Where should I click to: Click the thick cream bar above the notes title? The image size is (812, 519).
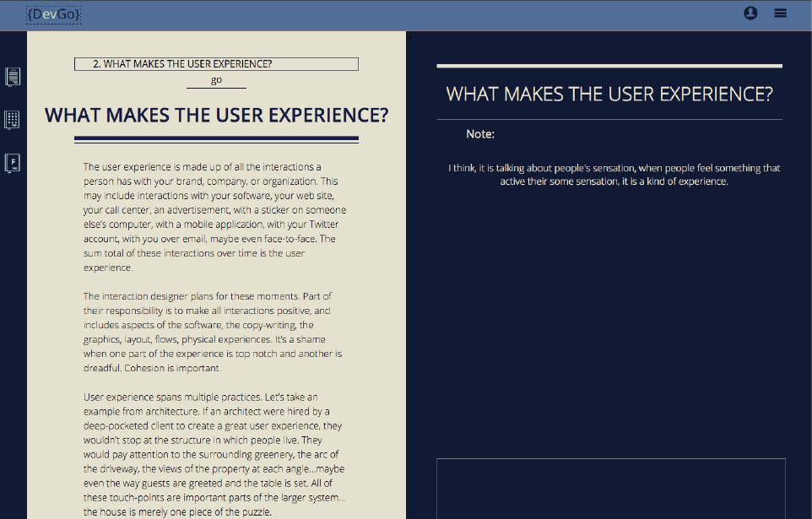coord(609,66)
